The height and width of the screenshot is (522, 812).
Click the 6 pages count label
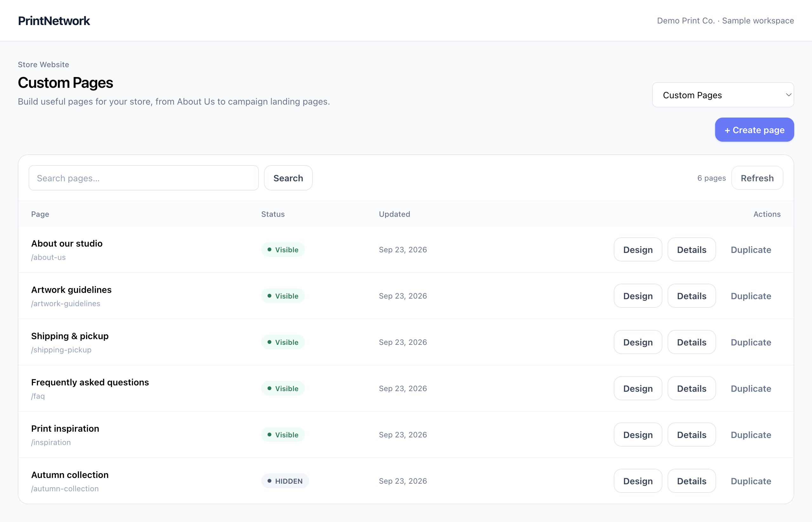coord(711,178)
